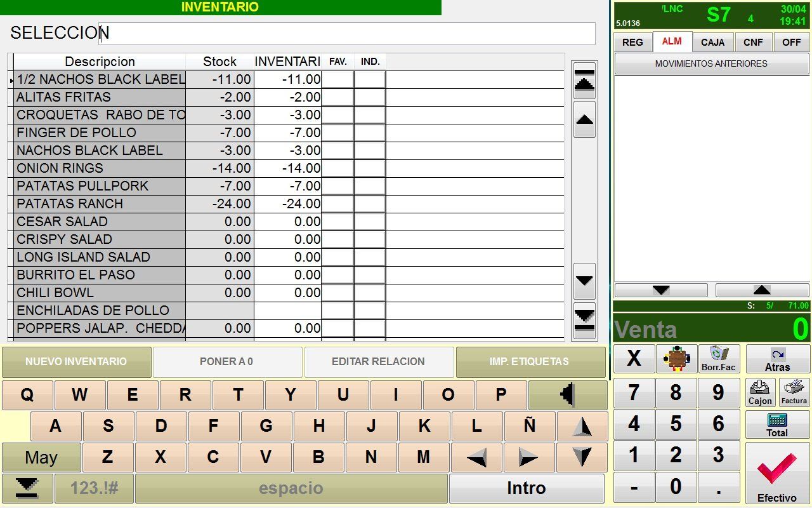Open the CAJA tab
The height and width of the screenshot is (508, 812).
point(713,43)
